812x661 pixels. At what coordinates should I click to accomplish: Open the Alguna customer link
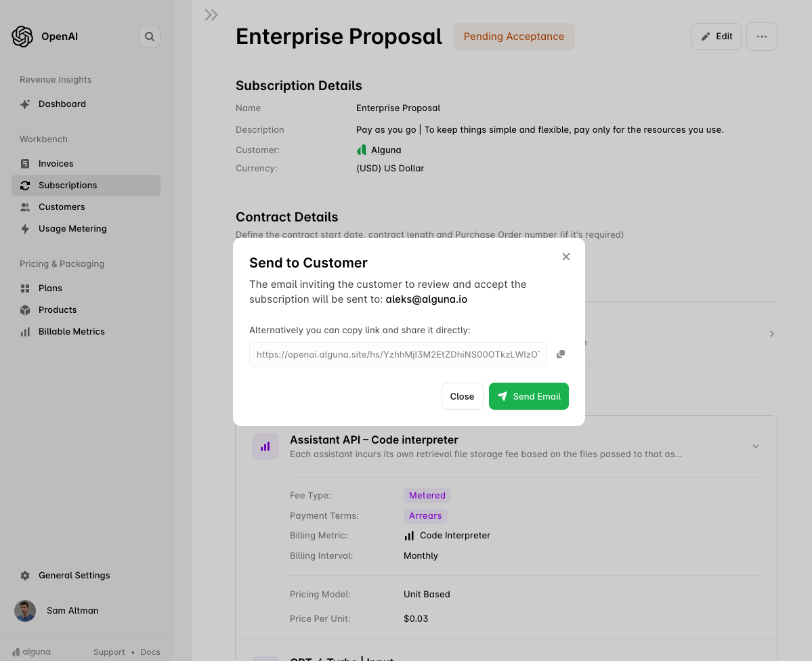[x=386, y=150]
